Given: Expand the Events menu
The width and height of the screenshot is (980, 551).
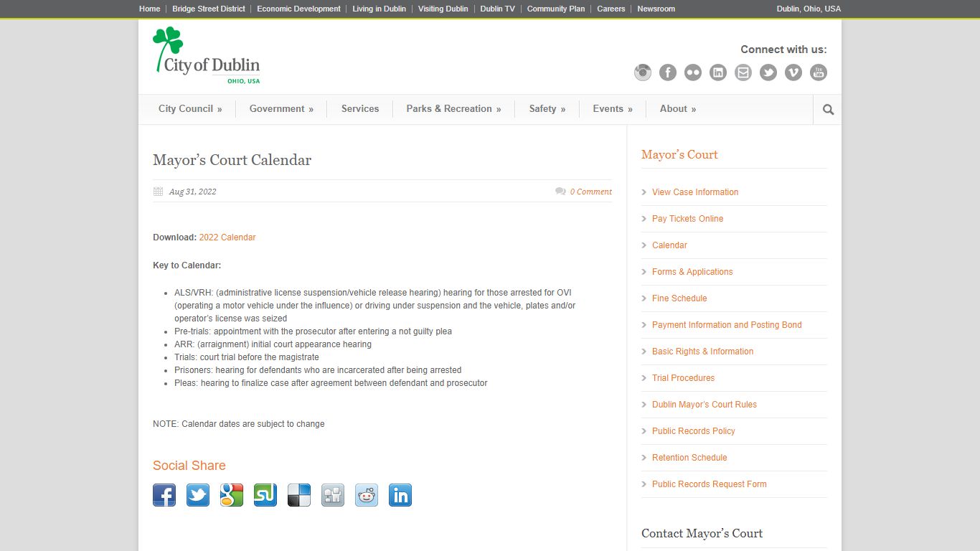Looking at the screenshot, I should [613, 109].
